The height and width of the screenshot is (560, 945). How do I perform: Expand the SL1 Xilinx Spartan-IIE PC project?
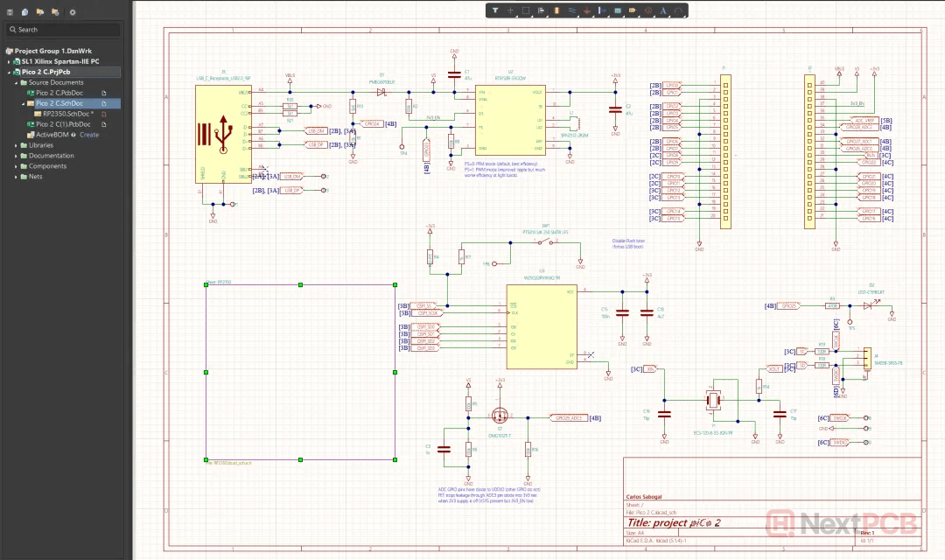[x=10, y=61]
